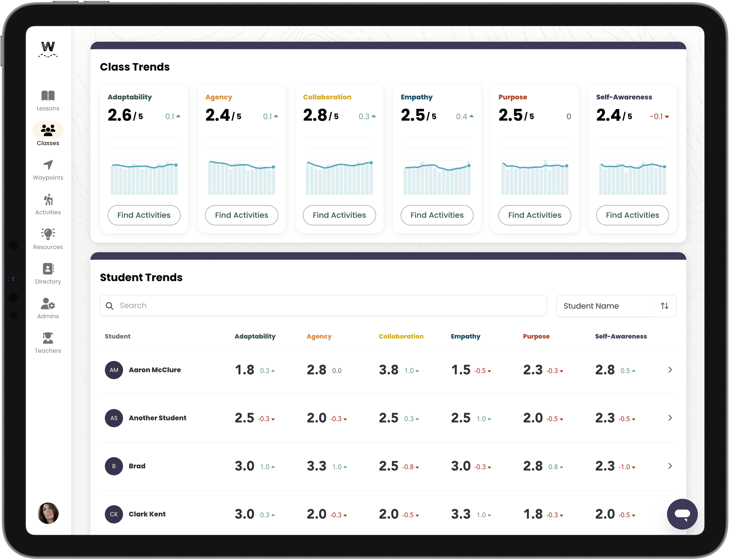Expand Aaron McClure row chevron
Image resolution: width=730 pixels, height=560 pixels.
(670, 370)
